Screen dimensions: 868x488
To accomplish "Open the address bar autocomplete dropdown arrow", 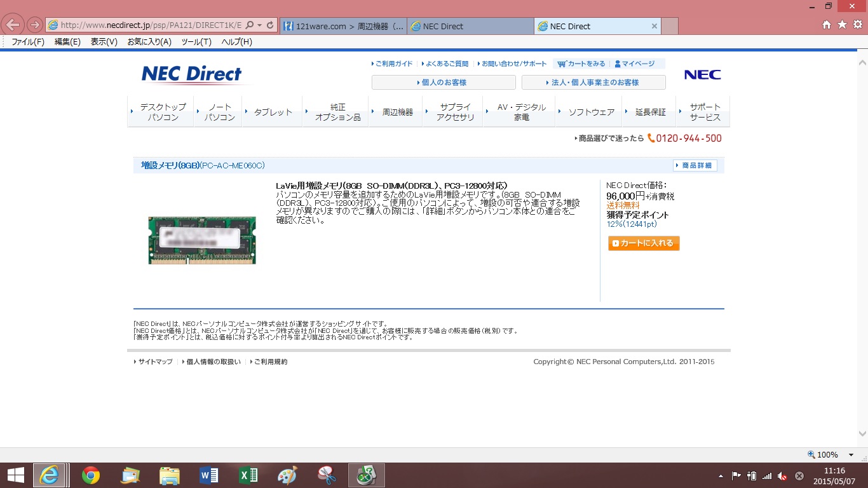I will click(x=259, y=25).
